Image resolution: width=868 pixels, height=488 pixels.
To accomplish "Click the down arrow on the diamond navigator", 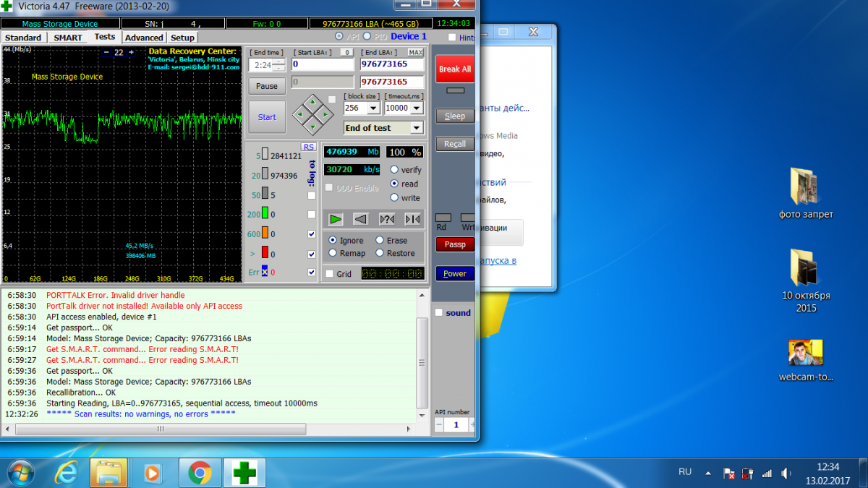I will (312, 127).
